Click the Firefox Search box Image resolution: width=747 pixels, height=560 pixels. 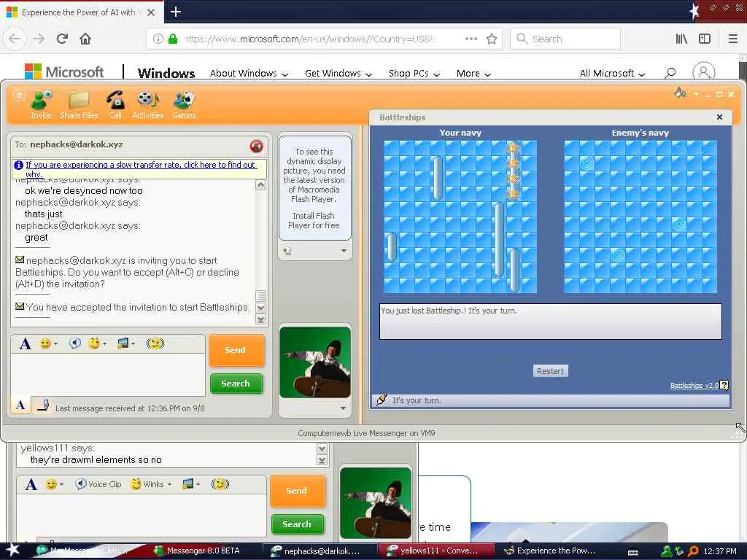565,39
